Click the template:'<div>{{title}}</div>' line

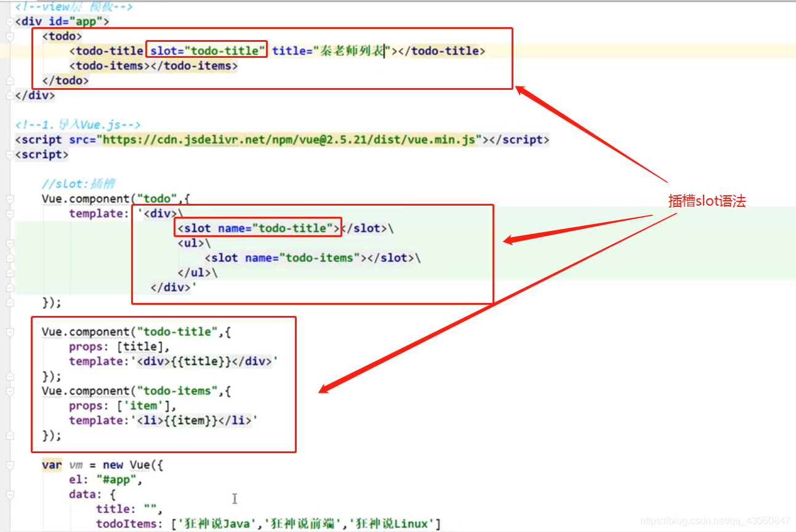pyautogui.click(x=174, y=361)
